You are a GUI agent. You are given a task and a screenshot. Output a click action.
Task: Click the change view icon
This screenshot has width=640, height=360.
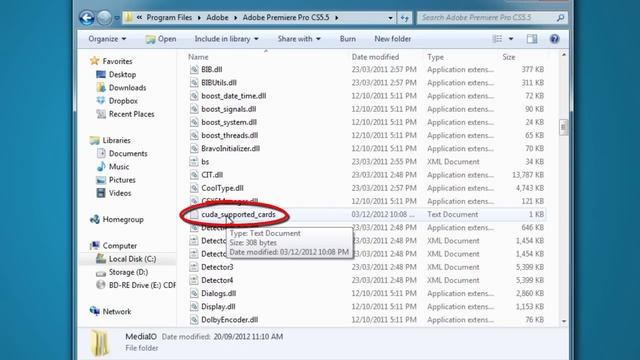pos(497,39)
